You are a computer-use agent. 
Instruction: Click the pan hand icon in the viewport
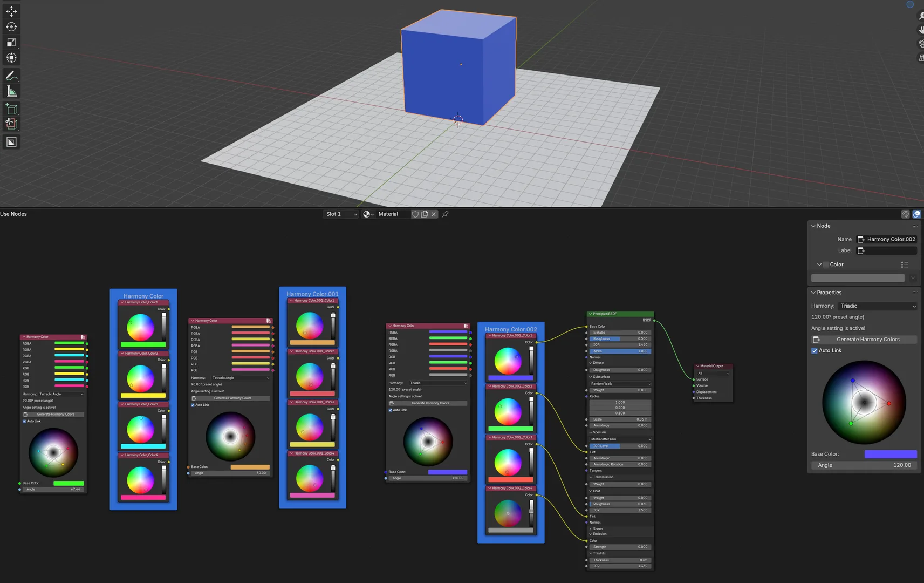[x=921, y=30]
